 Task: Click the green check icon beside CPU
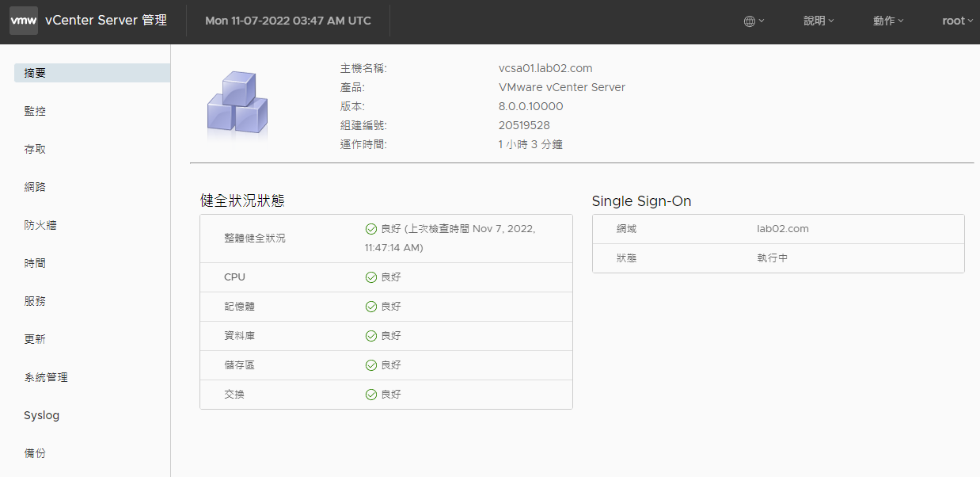coord(370,277)
